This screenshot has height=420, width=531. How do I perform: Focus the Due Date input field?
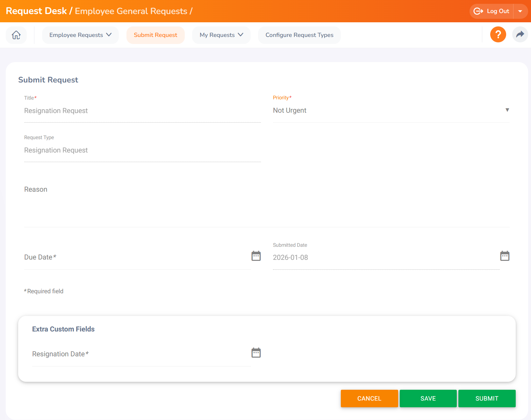pos(137,257)
